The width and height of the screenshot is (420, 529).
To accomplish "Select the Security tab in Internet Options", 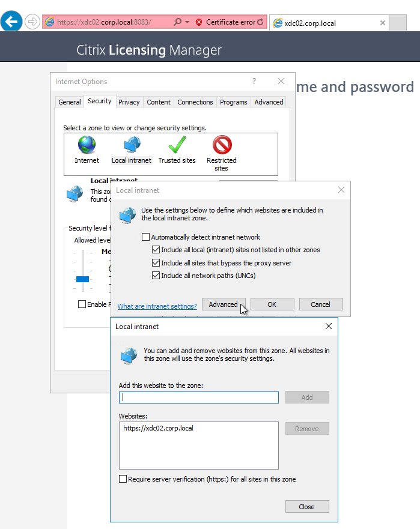I will point(100,101).
